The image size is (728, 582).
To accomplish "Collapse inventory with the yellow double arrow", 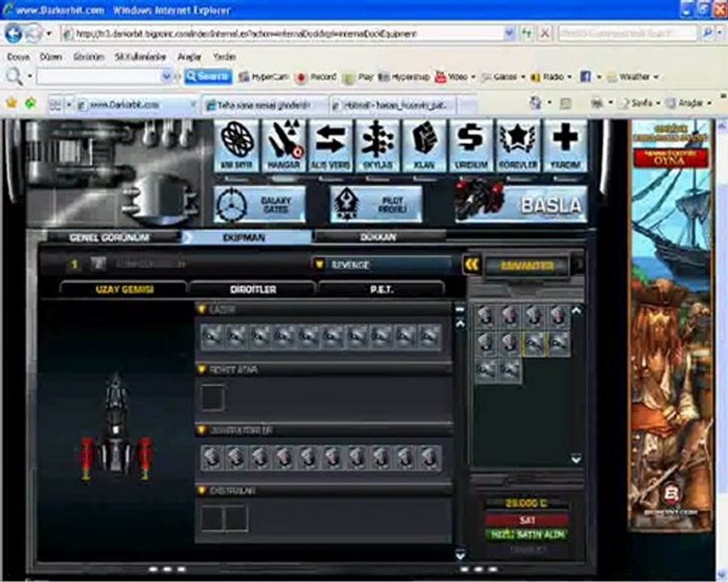I will click(472, 265).
